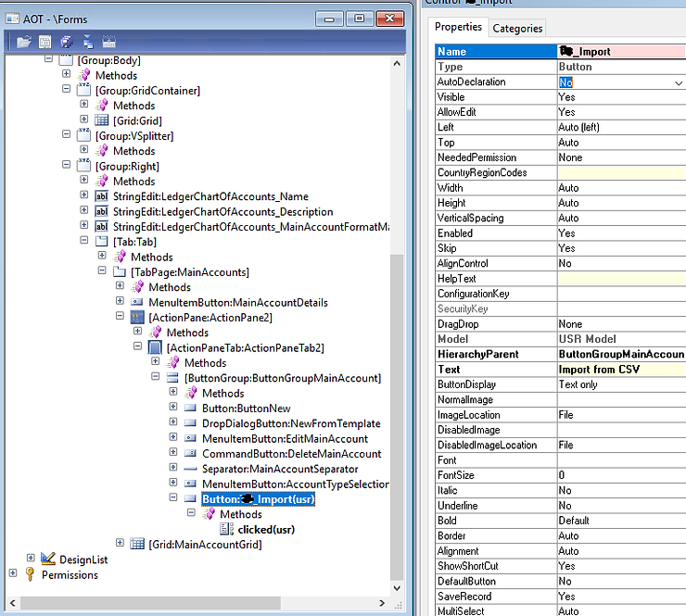Click the DesignList icon
The width and height of the screenshot is (686, 616).
(48, 559)
